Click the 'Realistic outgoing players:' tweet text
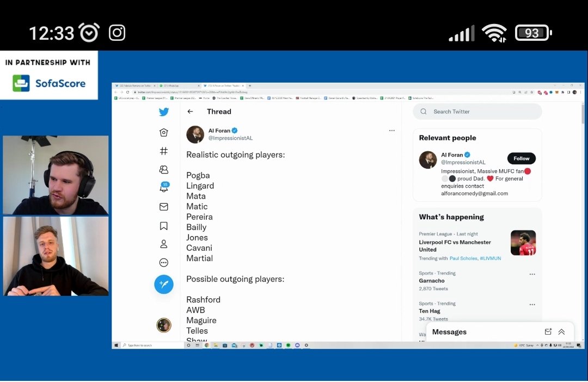The image size is (588, 382). tap(236, 155)
